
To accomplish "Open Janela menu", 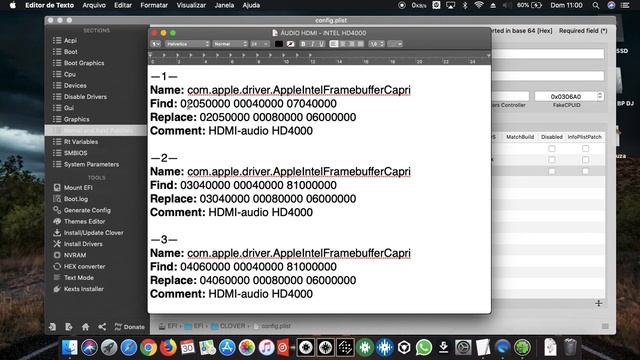I will [224, 5].
